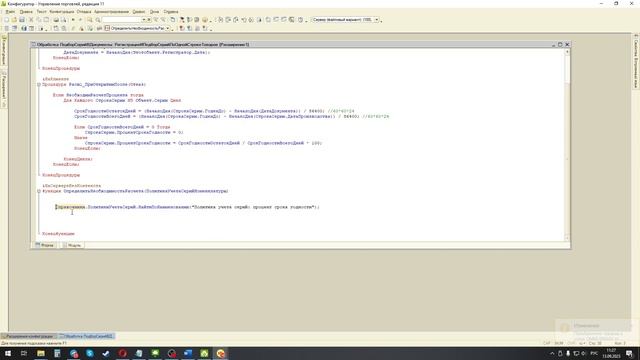Click the Undo arrow icon

coord(73,20)
